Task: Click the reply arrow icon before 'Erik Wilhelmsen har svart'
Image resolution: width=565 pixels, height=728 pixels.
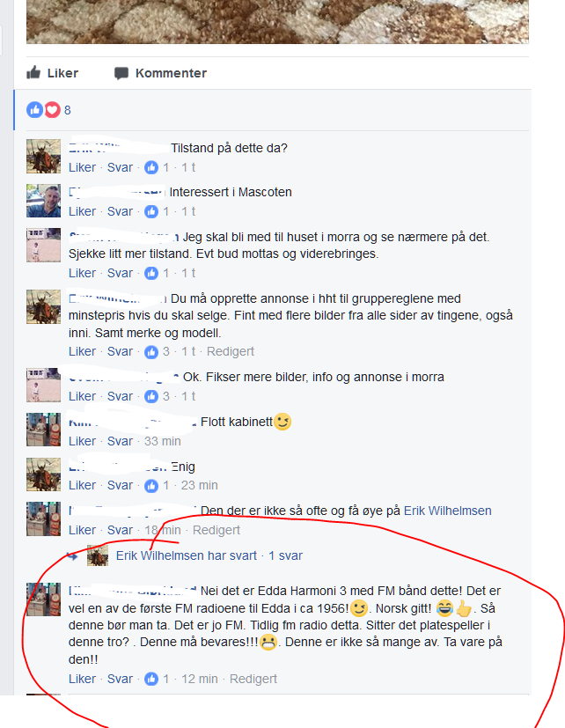Action: (x=72, y=555)
